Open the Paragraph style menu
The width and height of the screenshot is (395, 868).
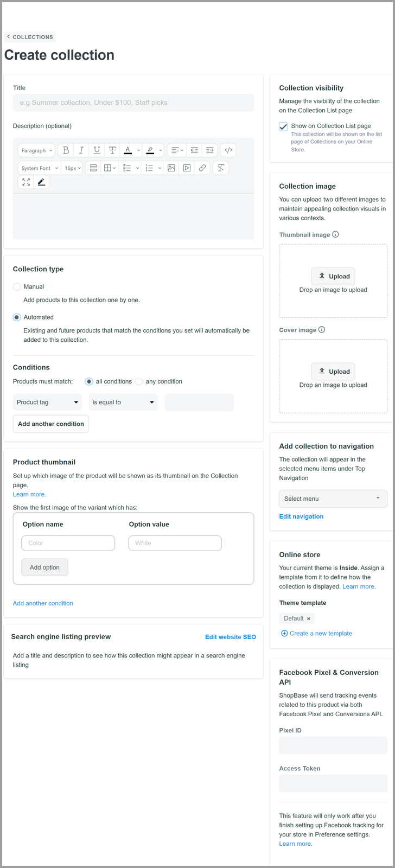37,150
